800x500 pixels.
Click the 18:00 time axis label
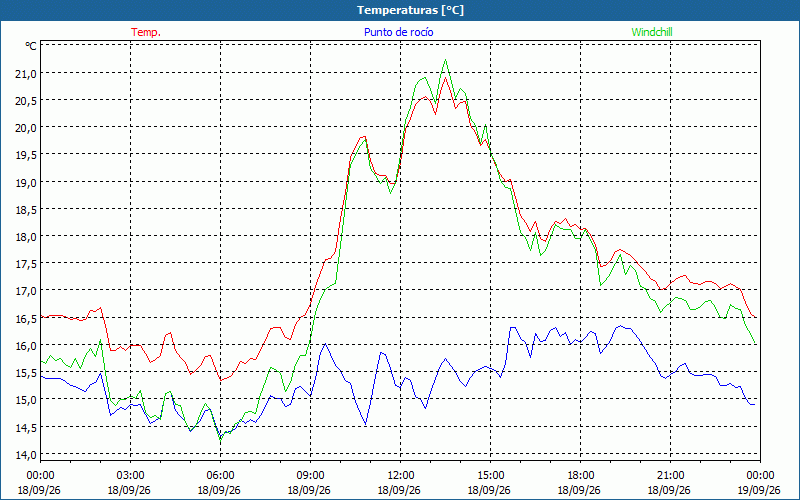click(x=580, y=476)
